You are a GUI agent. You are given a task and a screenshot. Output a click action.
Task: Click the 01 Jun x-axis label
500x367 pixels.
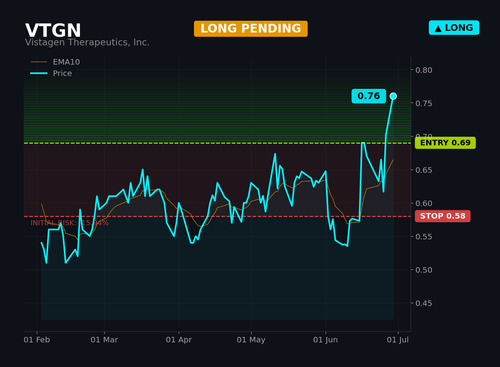[325, 340]
